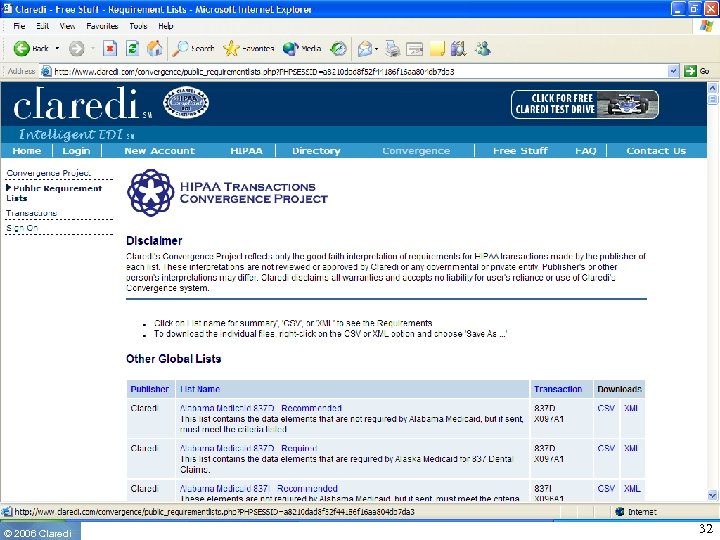Open the History toolbar icon
The width and height of the screenshot is (720, 540).
(x=338, y=48)
